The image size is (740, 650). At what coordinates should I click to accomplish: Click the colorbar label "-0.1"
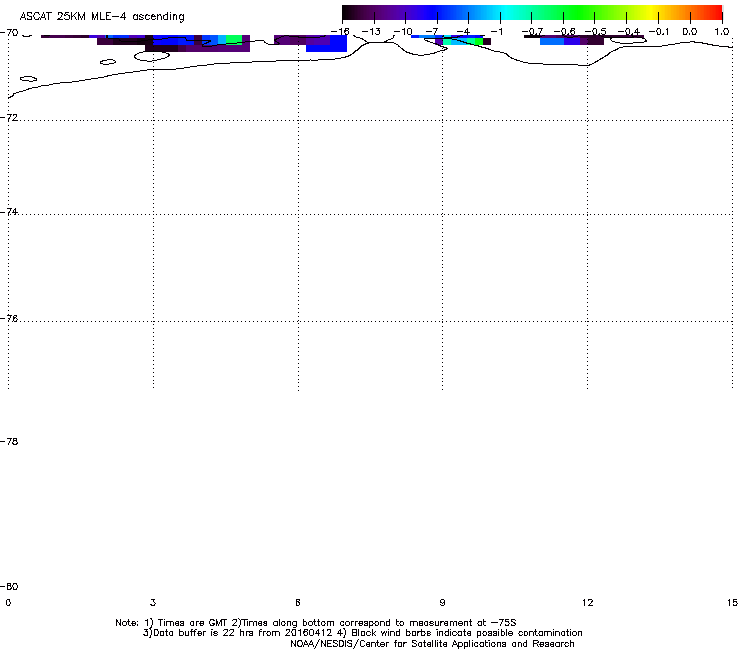tap(659, 32)
